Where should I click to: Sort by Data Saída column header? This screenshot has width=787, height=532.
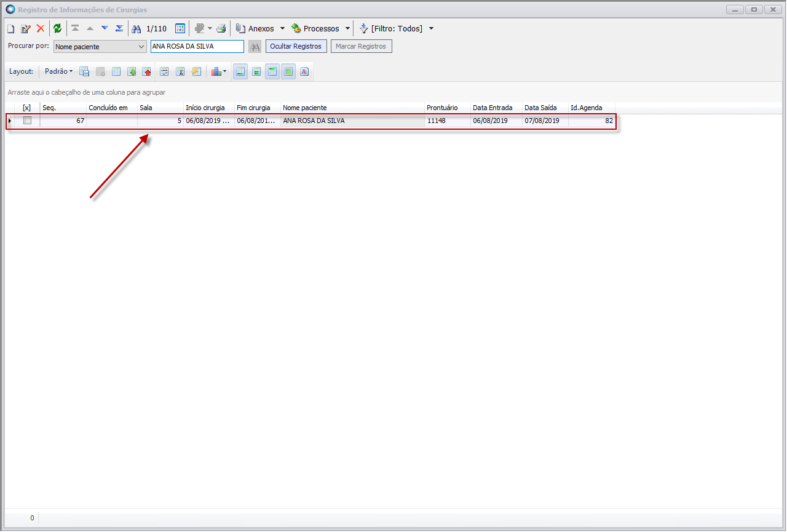click(545, 108)
